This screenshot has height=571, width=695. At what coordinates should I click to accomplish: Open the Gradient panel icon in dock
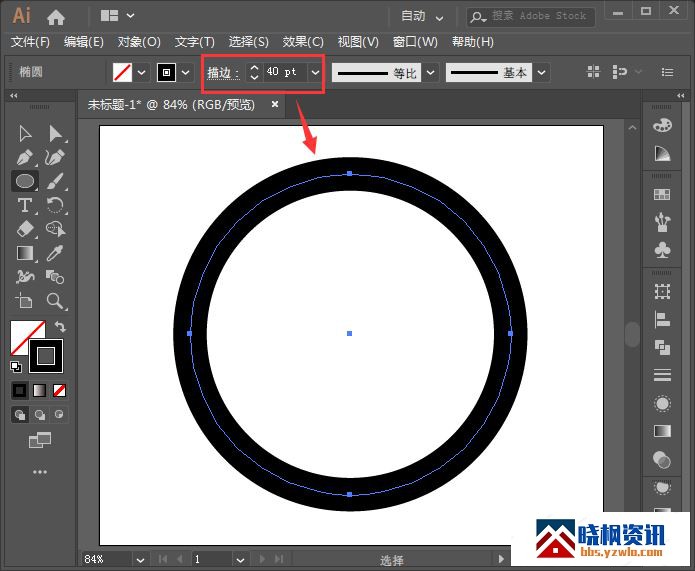coord(662,431)
